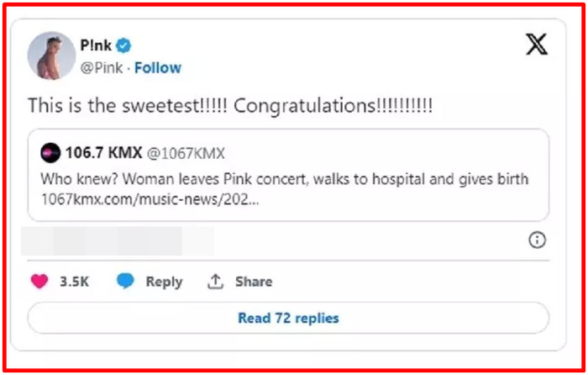Click the X logo icon
This screenshot has height=375, width=588.
pos(537,45)
